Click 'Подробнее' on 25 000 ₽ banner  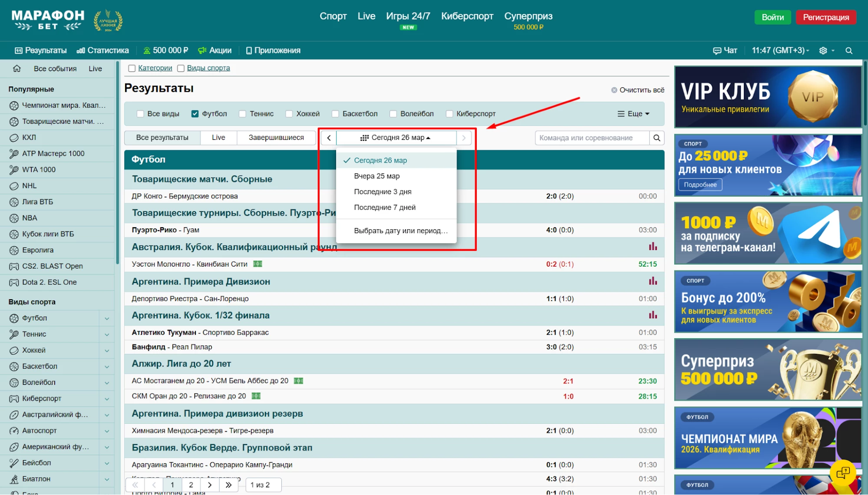point(700,185)
